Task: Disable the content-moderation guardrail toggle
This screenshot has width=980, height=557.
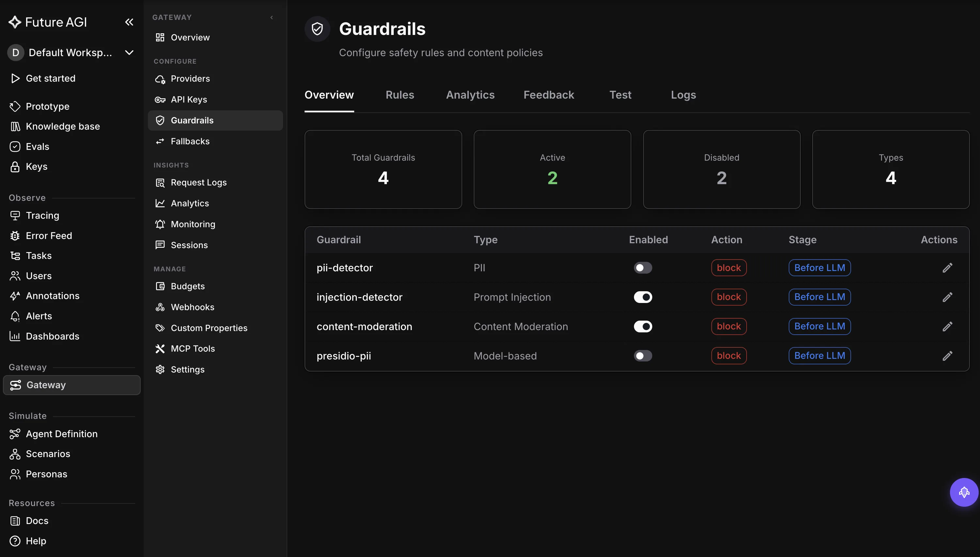Action: (x=643, y=326)
